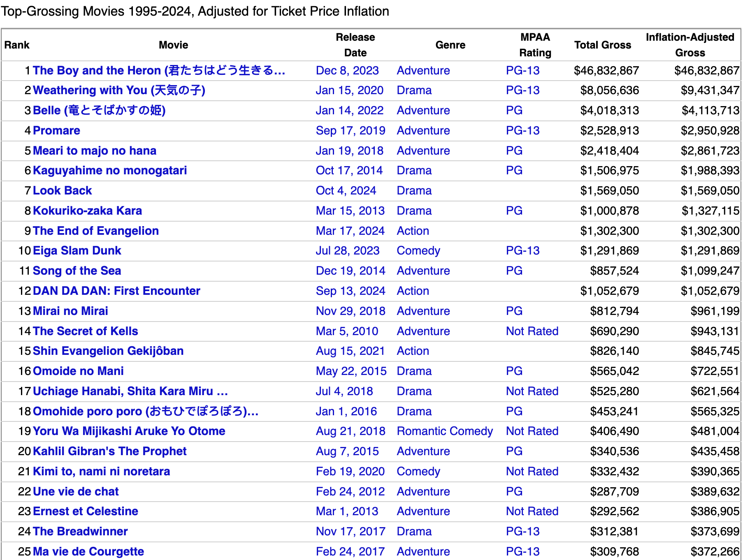Open The Secret of Kells link

pyautogui.click(x=85, y=331)
